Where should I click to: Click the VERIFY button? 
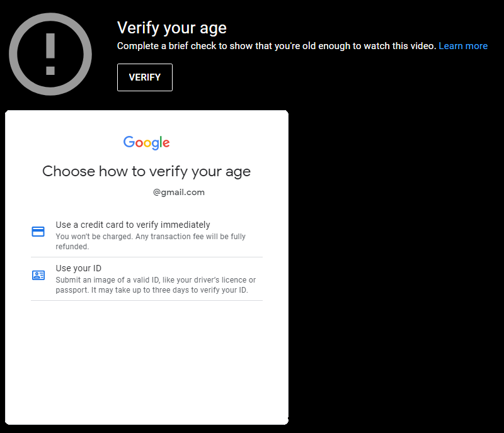coord(145,77)
